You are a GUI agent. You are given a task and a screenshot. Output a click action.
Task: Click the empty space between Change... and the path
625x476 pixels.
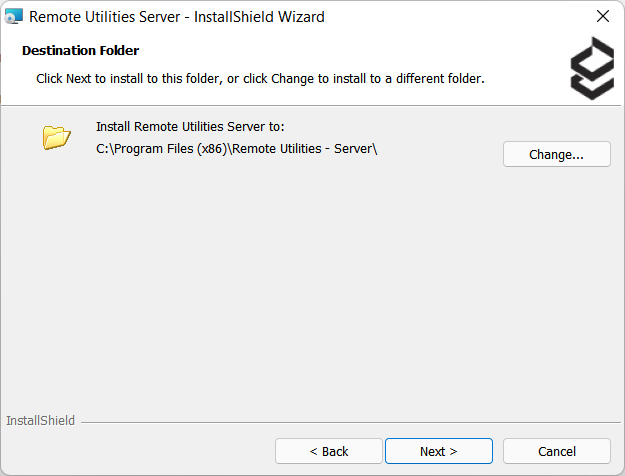click(x=440, y=153)
